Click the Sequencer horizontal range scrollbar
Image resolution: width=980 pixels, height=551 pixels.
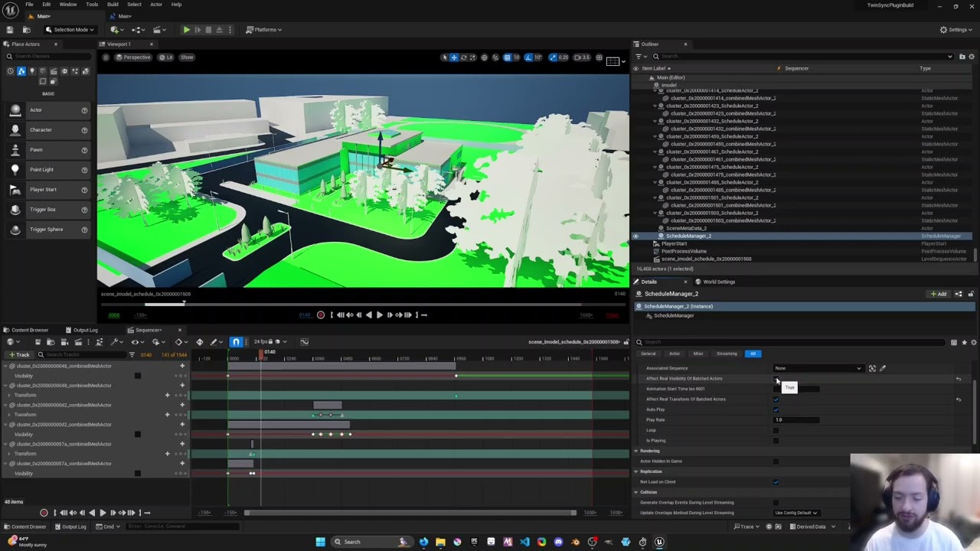pos(410,513)
